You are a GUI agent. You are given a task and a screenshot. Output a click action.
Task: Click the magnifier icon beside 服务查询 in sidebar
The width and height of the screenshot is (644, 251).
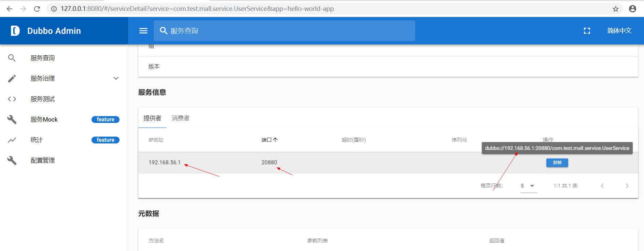coord(12,58)
